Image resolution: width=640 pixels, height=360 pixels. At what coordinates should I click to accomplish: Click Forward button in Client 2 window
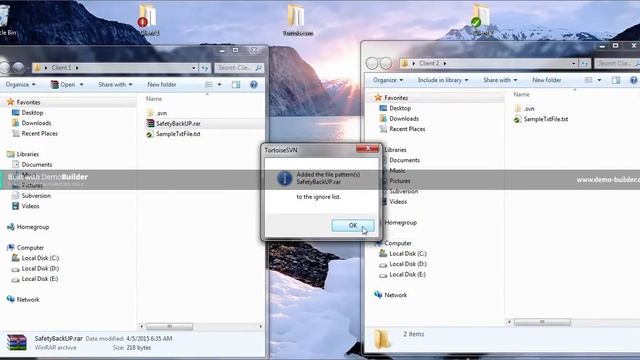click(x=386, y=63)
